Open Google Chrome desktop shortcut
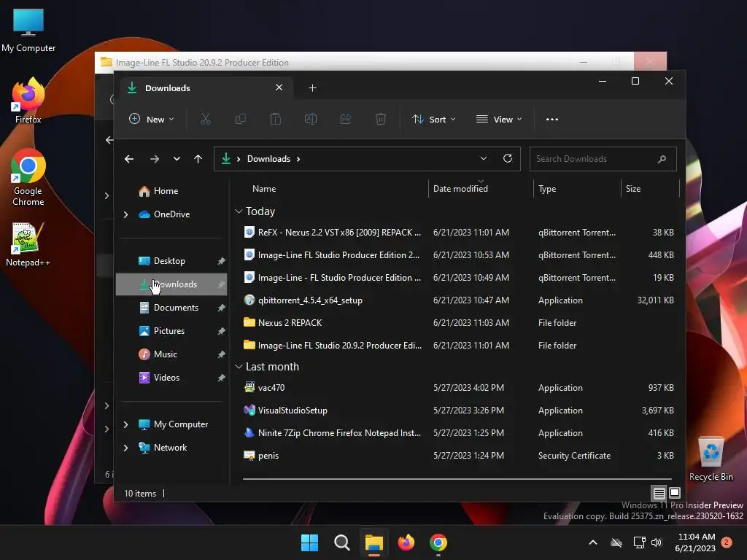Image resolution: width=747 pixels, height=560 pixels. click(x=28, y=177)
